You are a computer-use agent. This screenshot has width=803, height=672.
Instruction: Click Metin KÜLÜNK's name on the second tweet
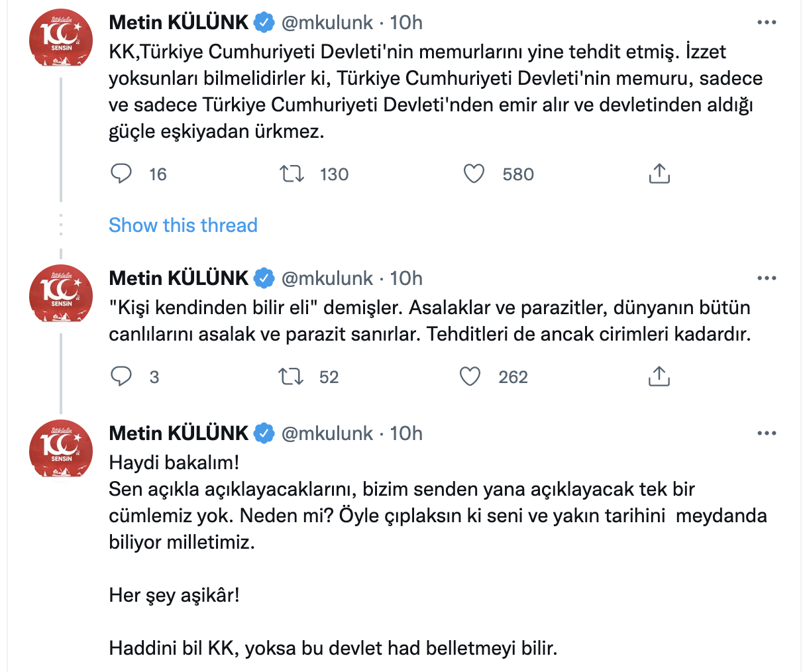tap(180, 278)
